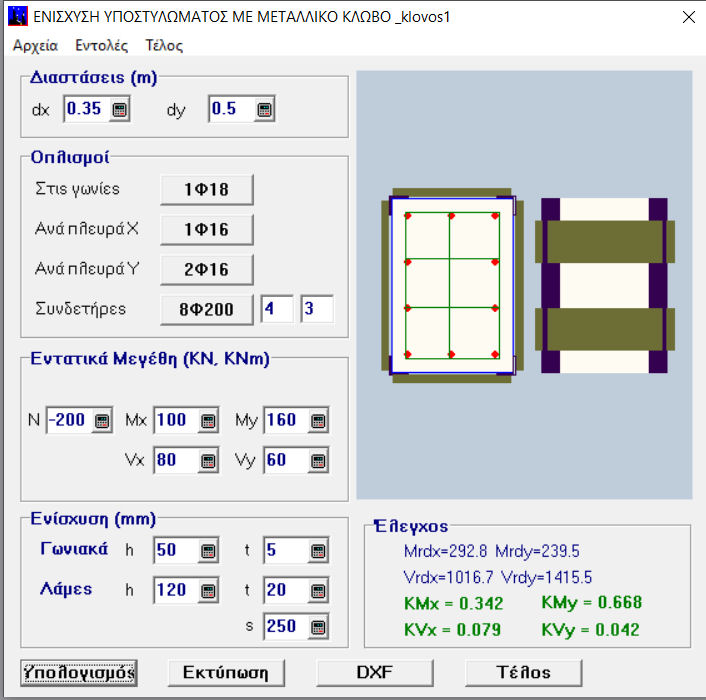
Task: Export drawing with the DXF button
Action: click(375, 672)
